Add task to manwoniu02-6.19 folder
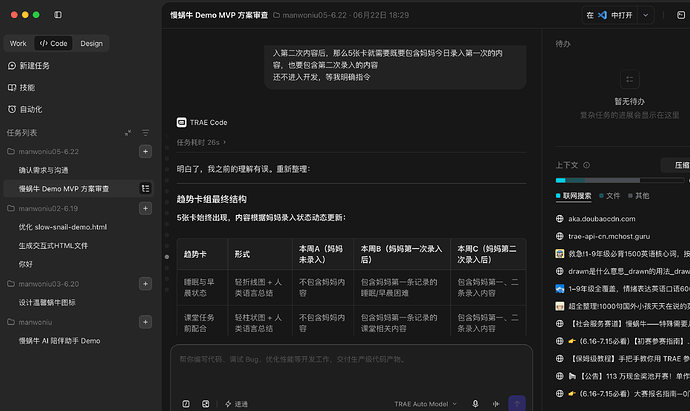 [x=145, y=208]
